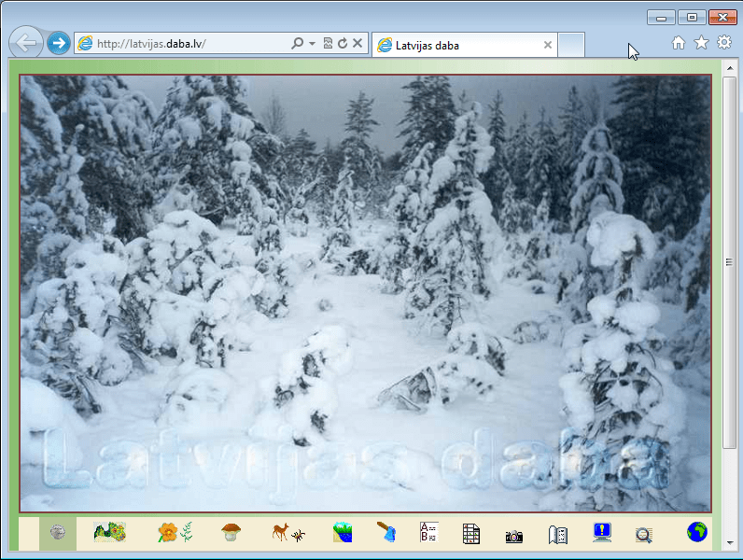Open the table list icon

pos(471,534)
